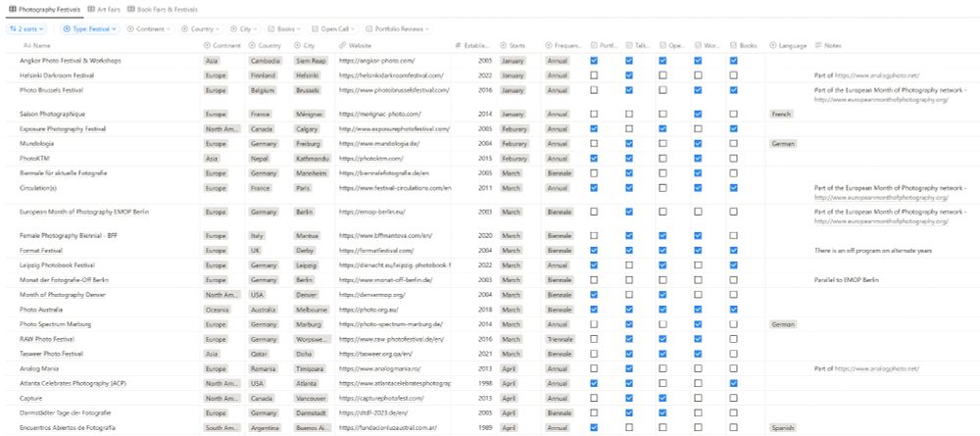Screen dimensions: 980x436
Task: Click the Language column header
Action: (x=788, y=46)
